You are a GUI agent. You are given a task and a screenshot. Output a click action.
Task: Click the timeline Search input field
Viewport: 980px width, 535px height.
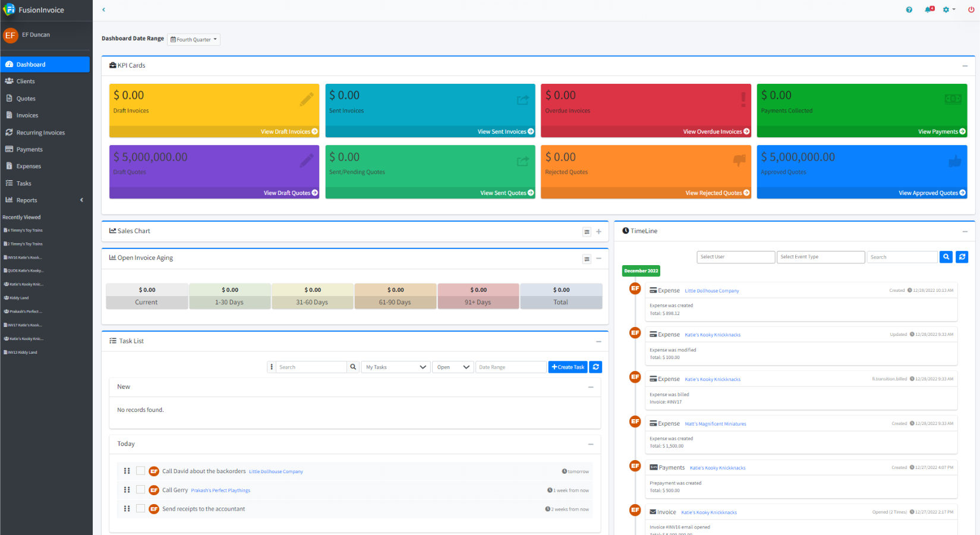tap(902, 257)
